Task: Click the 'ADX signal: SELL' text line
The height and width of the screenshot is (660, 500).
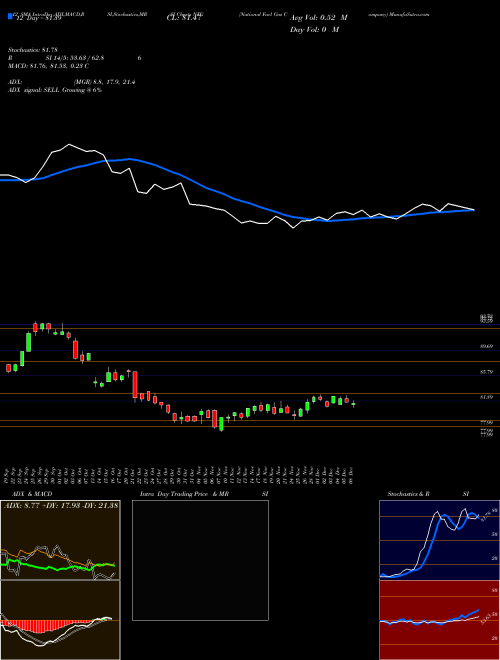Action: (55, 90)
